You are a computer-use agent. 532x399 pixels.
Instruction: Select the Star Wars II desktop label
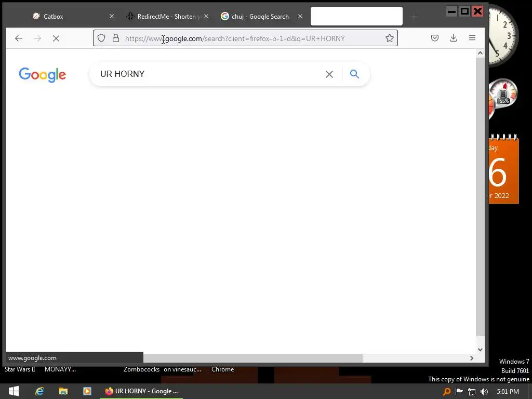pyautogui.click(x=20, y=369)
